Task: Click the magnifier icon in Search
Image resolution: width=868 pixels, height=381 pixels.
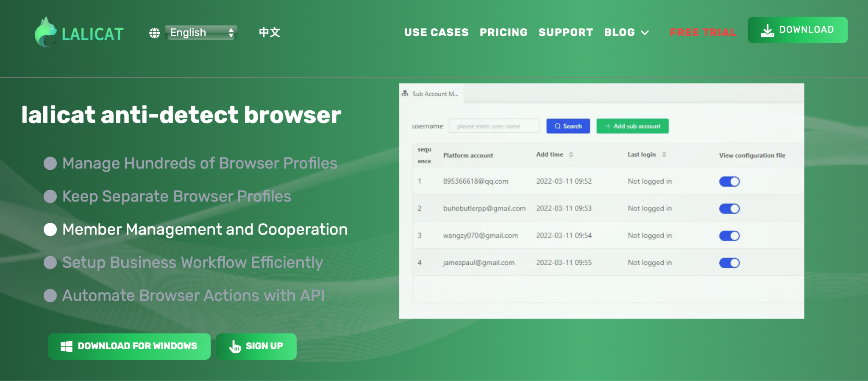Action: (558, 126)
